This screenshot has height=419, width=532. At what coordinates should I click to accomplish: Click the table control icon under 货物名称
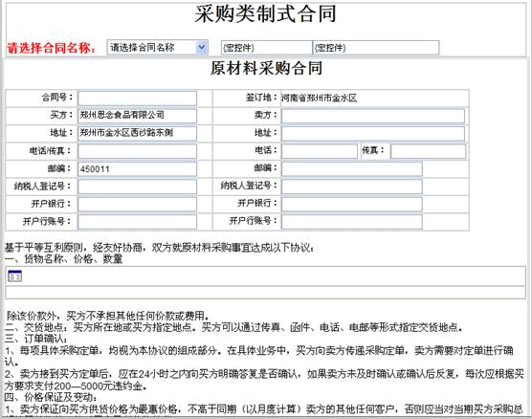point(15,276)
